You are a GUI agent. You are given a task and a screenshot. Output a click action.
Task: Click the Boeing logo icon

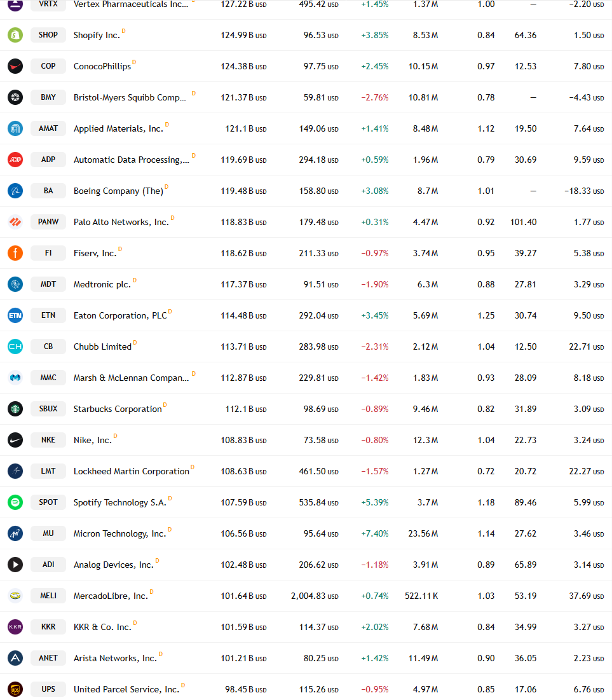pos(15,191)
